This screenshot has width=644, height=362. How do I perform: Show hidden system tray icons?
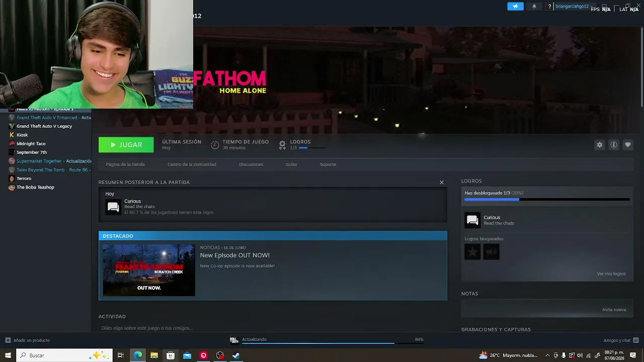pyautogui.click(x=548, y=355)
